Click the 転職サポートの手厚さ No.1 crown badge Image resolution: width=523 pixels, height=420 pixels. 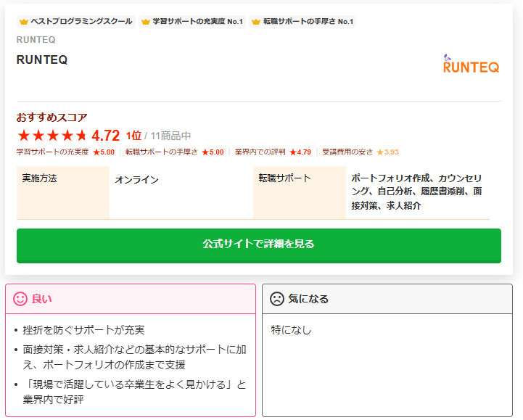[302, 22]
